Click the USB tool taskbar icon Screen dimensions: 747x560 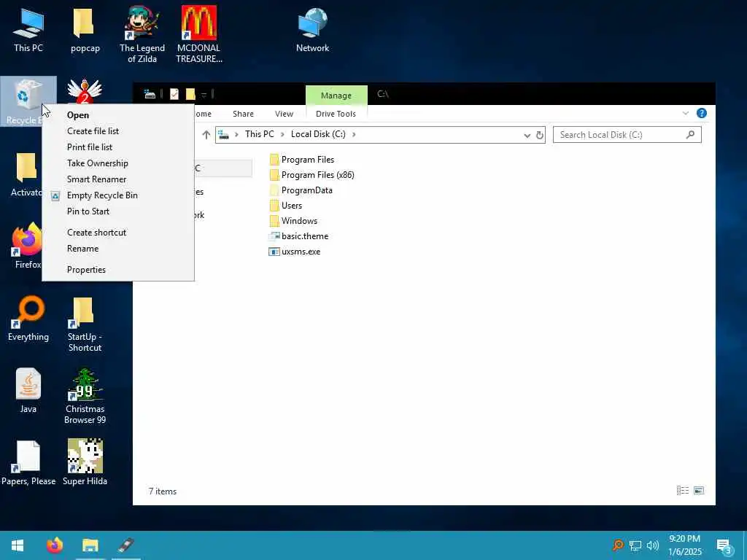tap(125, 545)
